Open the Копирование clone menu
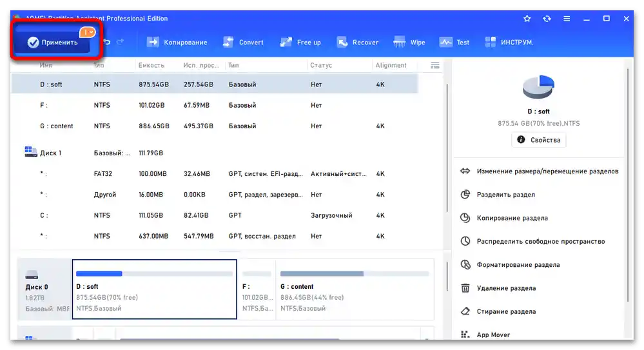644x350 pixels. [x=177, y=43]
